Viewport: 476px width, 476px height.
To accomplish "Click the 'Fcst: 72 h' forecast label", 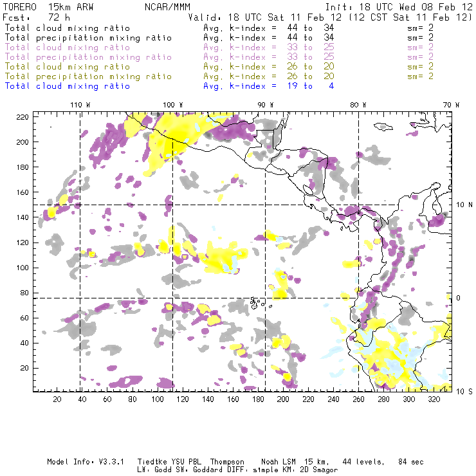I will tap(36, 17).
